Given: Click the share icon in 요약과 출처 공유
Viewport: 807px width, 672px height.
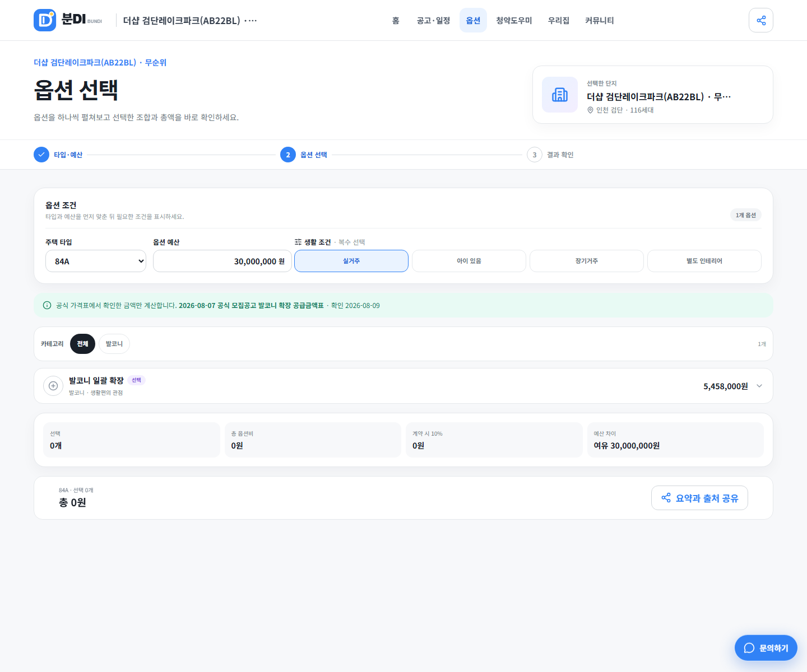Looking at the screenshot, I should point(666,498).
